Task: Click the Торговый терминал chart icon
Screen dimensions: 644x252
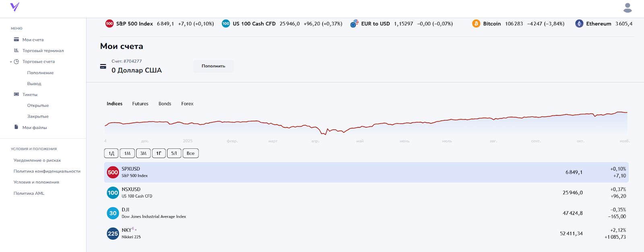Action: (x=17, y=50)
